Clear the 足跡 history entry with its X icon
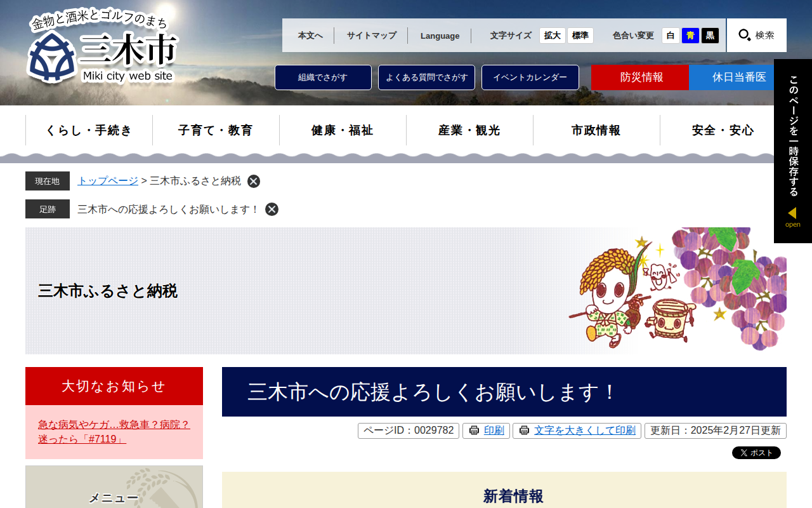Viewport: 812px width, 508px height. click(272, 209)
